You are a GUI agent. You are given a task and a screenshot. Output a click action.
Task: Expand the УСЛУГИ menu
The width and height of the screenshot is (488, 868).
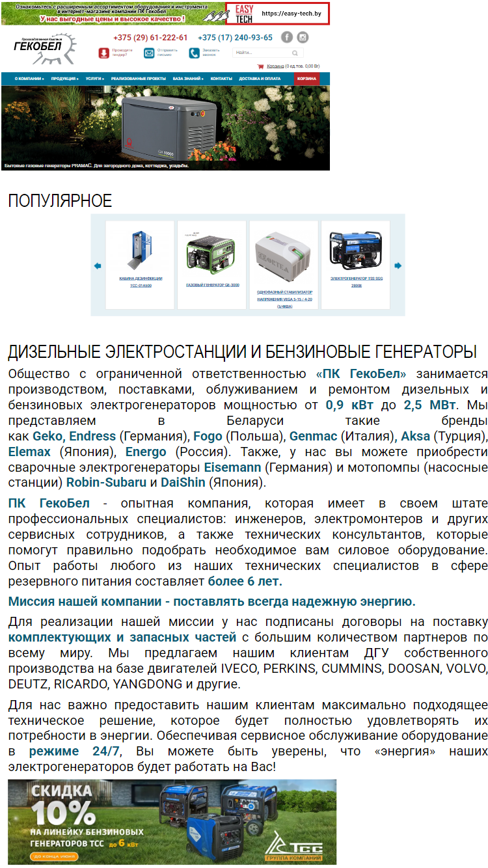pos(95,79)
